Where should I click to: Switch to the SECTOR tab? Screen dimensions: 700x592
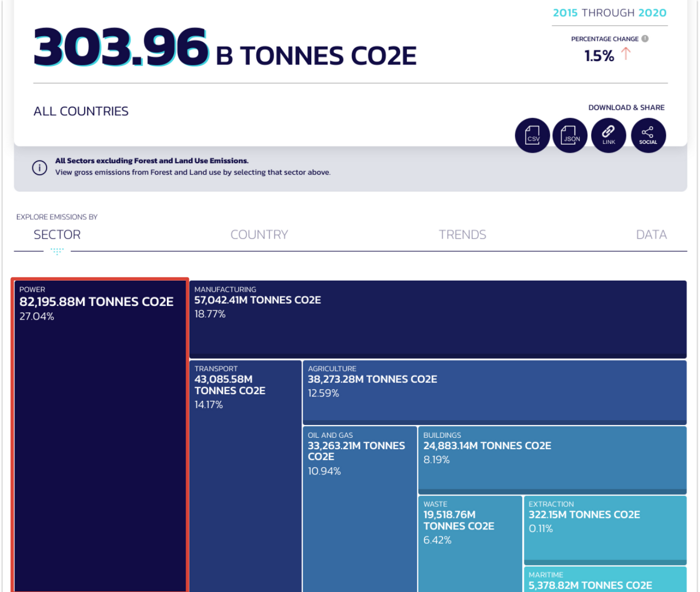[x=57, y=235]
